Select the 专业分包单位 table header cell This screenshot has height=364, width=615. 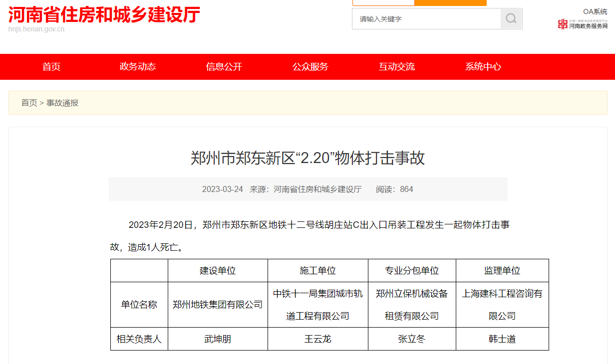(412, 271)
